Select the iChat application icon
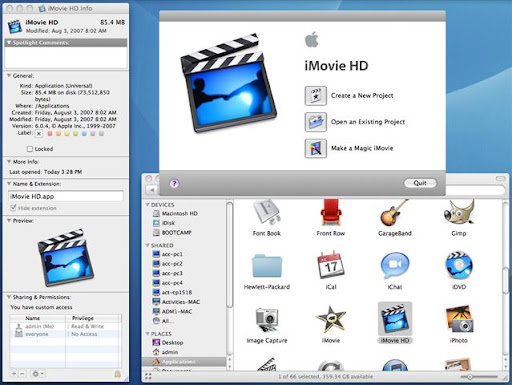The height and width of the screenshot is (385, 512). 395,266
